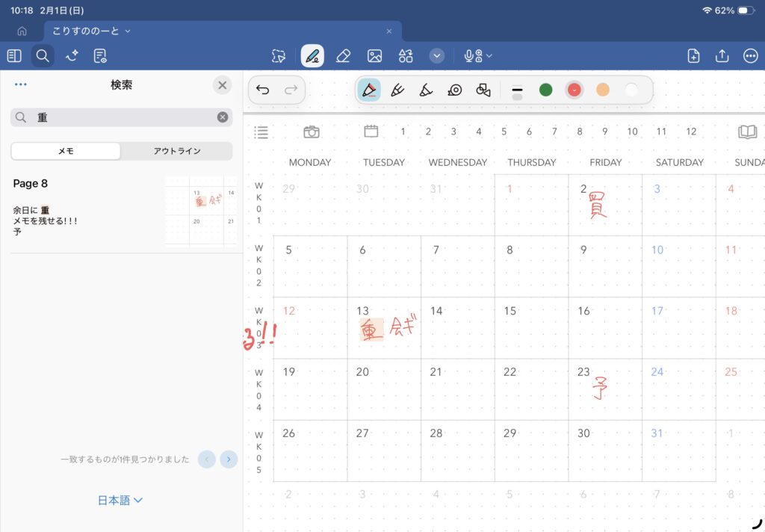Clear the search field text

[222, 117]
